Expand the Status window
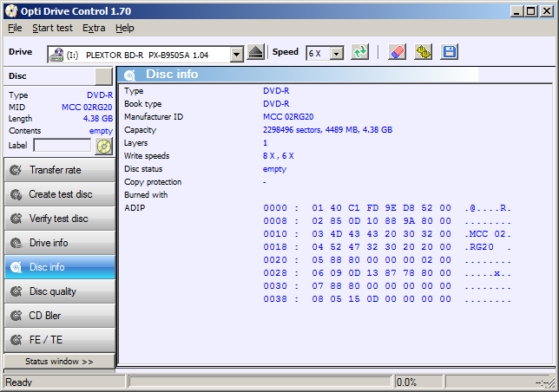This screenshot has height=392, width=559. click(59, 362)
